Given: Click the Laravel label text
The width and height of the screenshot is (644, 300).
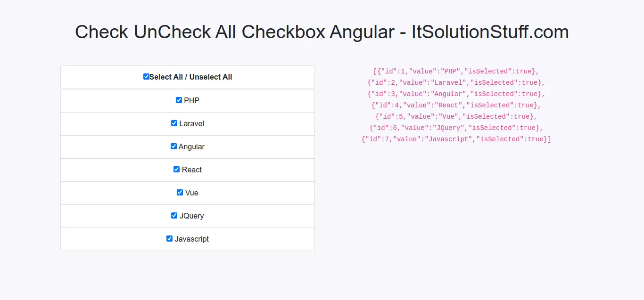Looking at the screenshot, I should pos(192,123).
